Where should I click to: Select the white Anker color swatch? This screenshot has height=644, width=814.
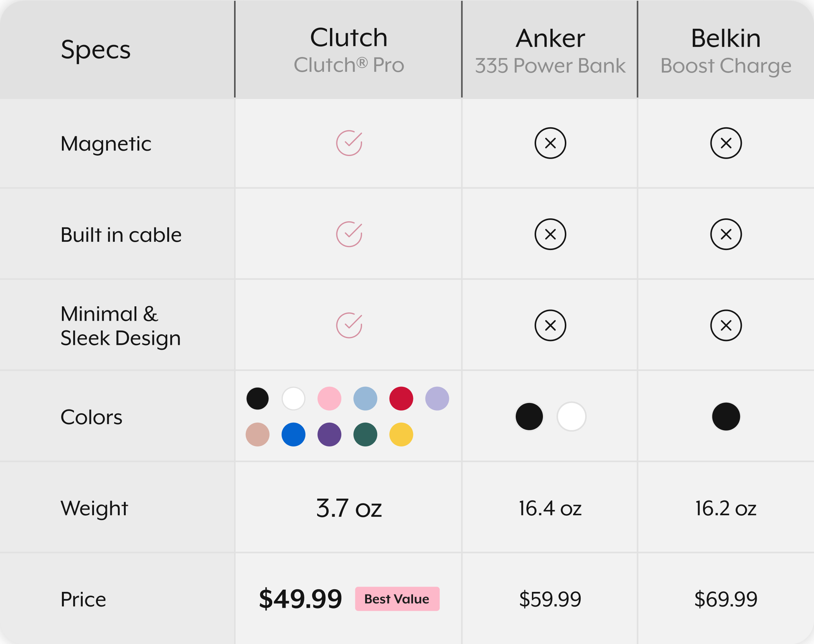pos(572,417)
